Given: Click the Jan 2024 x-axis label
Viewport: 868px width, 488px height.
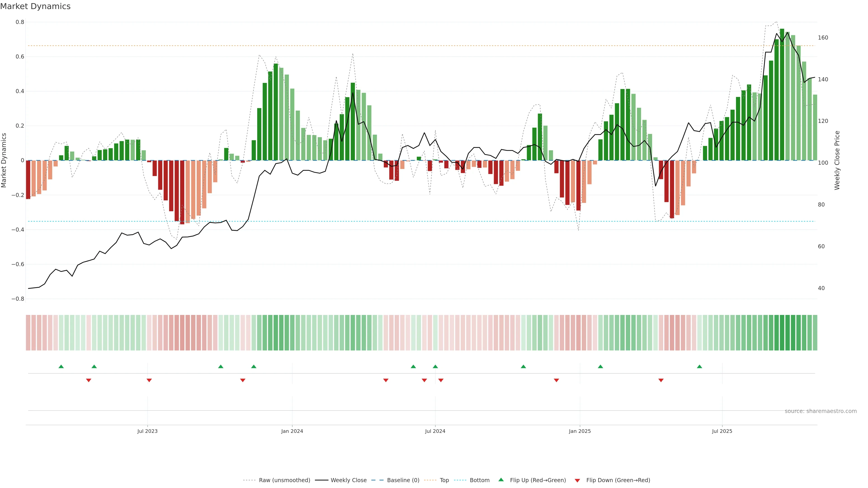Looking at the screenshot, I should pos(292,431).
